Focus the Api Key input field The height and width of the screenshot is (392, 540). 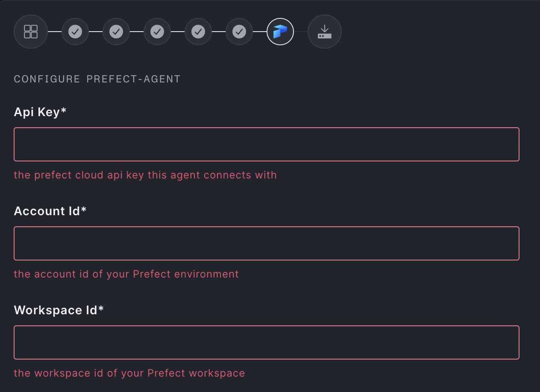click(267, 144)
